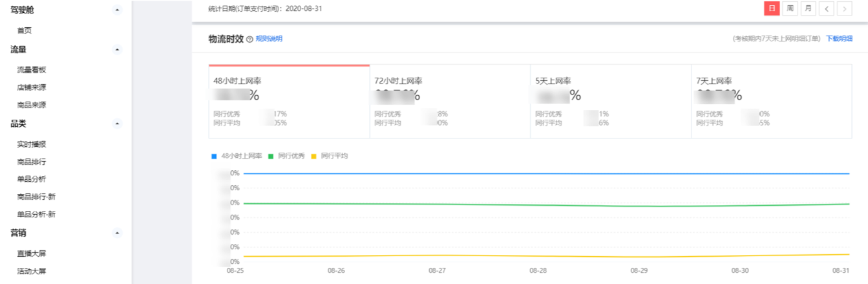
Task: Open 活动大屏 in the sidebar
Action: click(x=32, y=271)
